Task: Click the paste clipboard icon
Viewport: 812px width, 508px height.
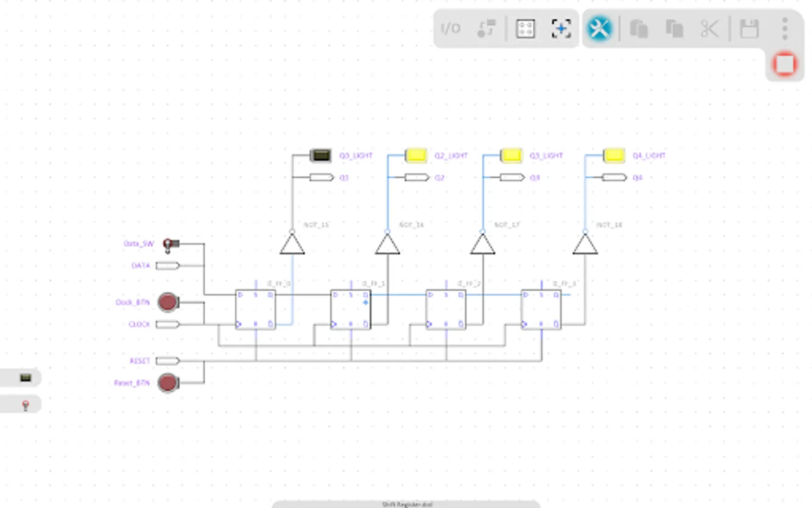Action: tap(639, 28)
